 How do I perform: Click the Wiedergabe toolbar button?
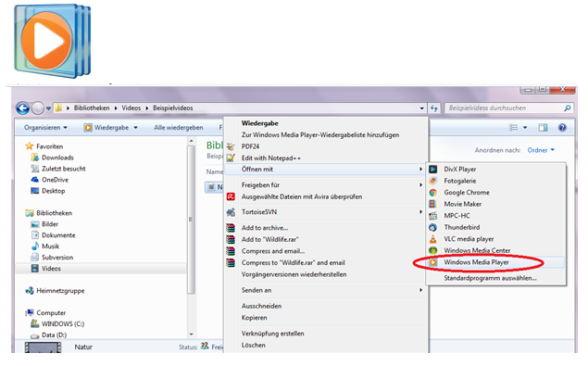tap(106, 128)
